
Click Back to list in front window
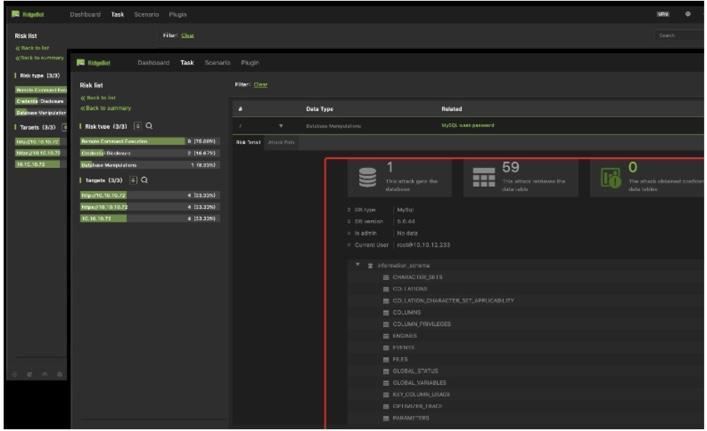[x=98, y=98]
